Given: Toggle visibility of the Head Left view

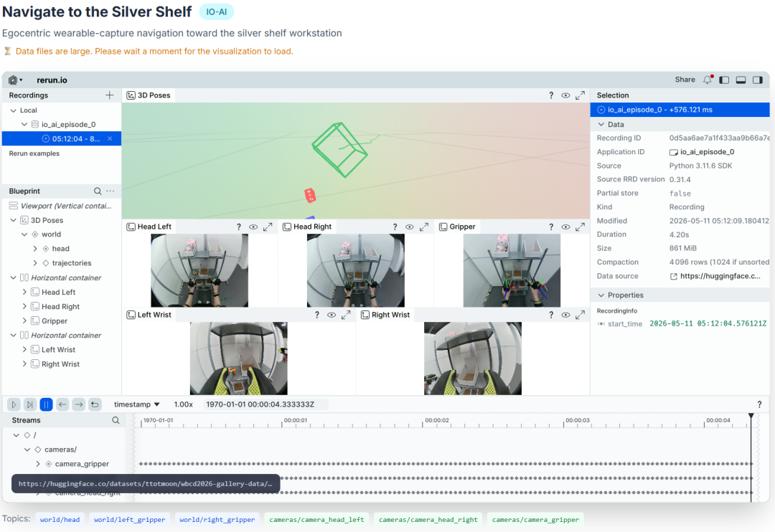Looking at the screenshot, I should 253,227.
